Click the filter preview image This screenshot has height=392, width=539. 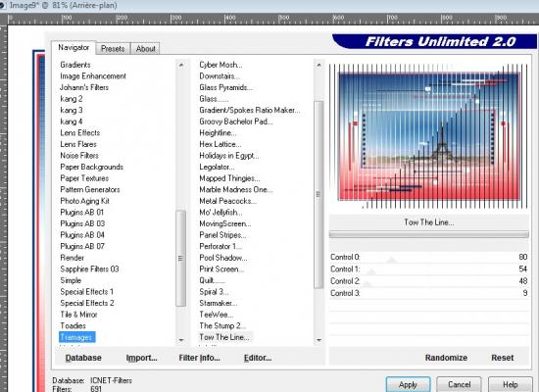pyautogui.click(x=428, y=136)
